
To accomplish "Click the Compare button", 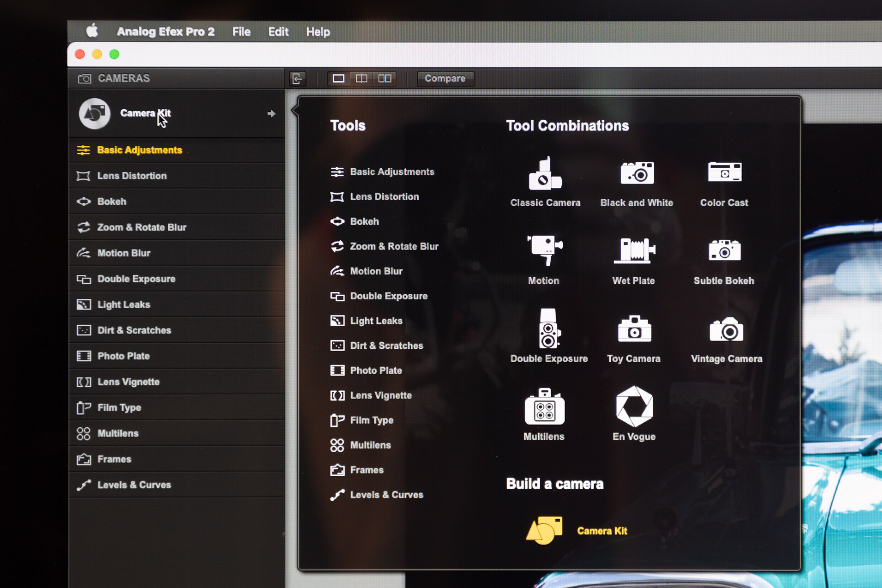I will point(445,79).
